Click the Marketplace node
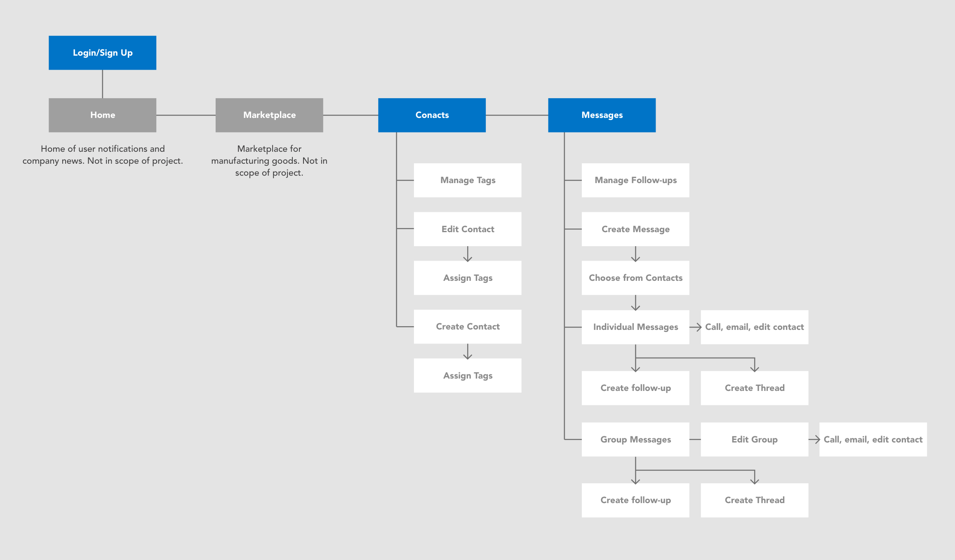Image resolution: width=955 pixels, height=560 pixels. (269, 115)
